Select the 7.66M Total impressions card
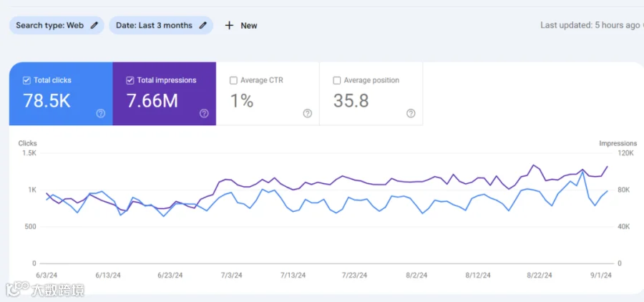The height and width of the screenshot is (302, 644). (x=165, y=94)
